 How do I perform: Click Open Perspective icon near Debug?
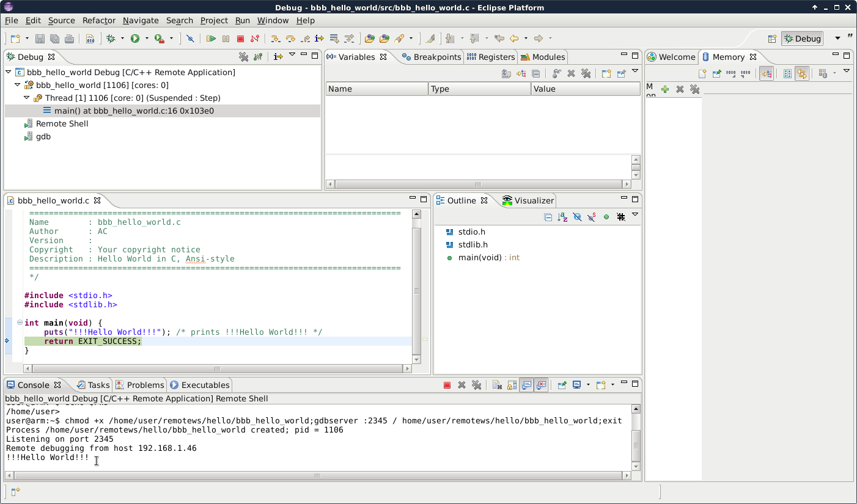click(772, 38)
